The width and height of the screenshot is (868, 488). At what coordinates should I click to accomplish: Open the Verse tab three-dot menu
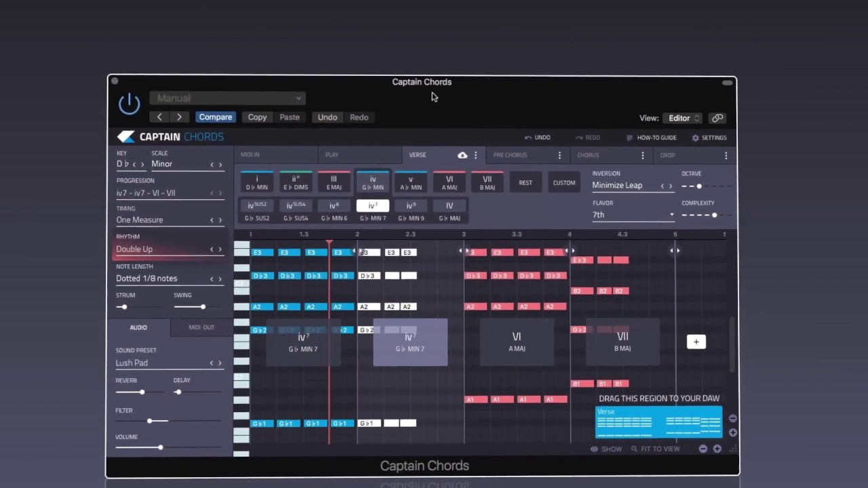click(475, 155)
